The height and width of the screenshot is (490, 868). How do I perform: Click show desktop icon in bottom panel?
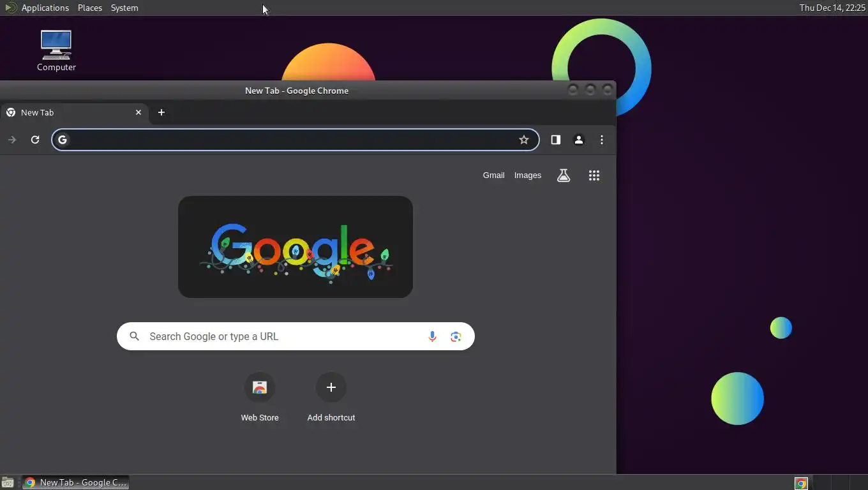coord(8,482)
